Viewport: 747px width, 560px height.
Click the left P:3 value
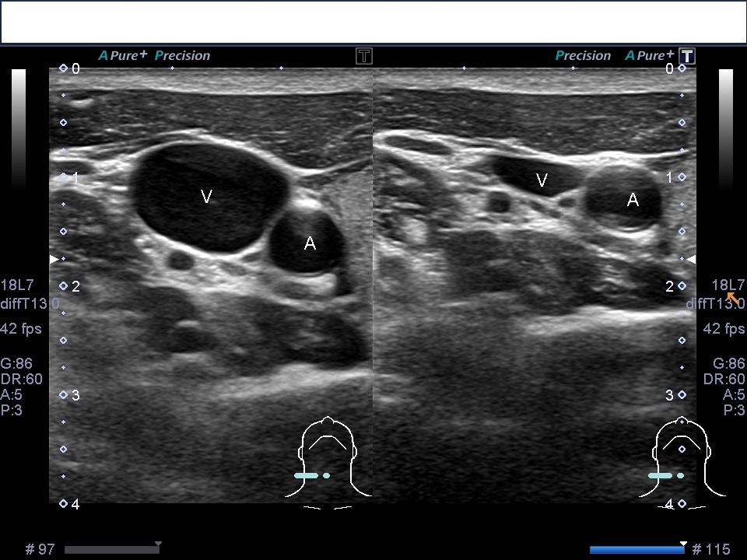[x=12, y=411]
